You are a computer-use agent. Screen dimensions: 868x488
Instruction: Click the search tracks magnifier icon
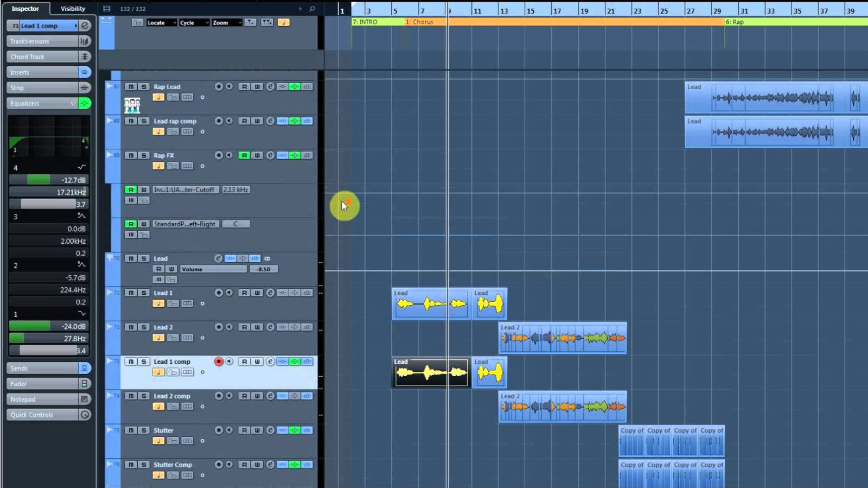click(x=312, y=9)
